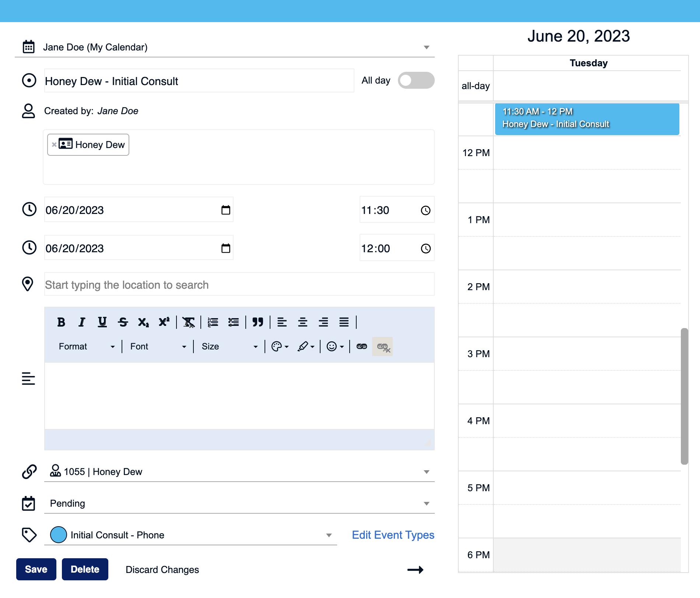Insert a block quote
The image size is (700, 598).
pyautogui.click(x=258, y=322)
